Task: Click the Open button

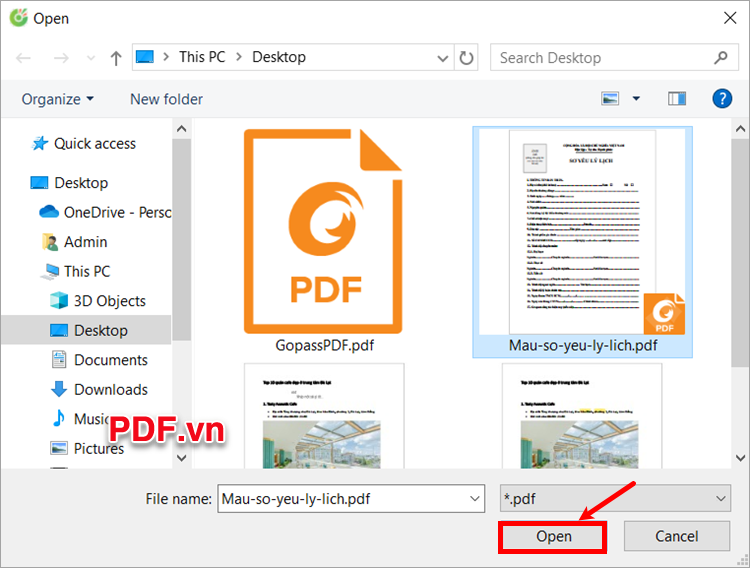Action: tap(553, 537)
